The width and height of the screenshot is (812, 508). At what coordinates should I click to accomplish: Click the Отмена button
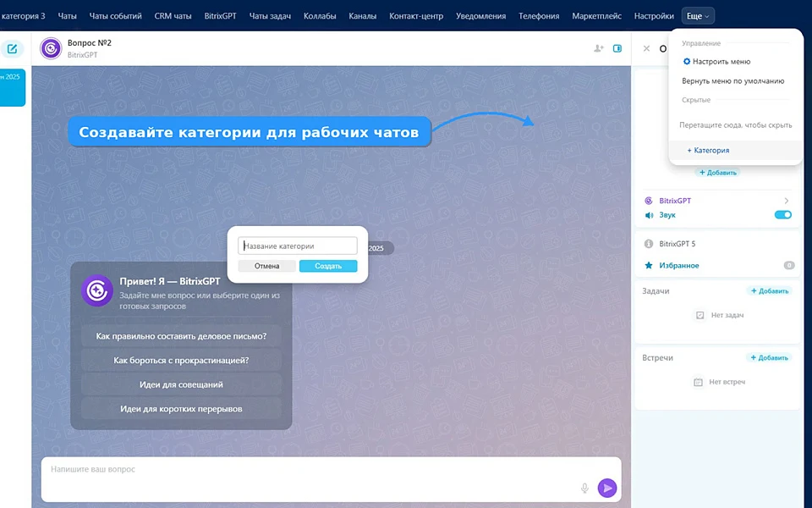point(266,266)
